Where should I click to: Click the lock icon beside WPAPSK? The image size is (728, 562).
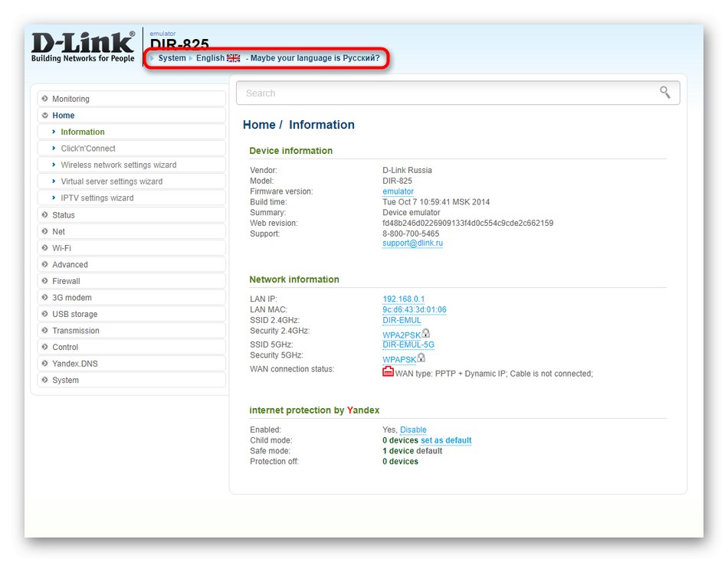point(421,357)
